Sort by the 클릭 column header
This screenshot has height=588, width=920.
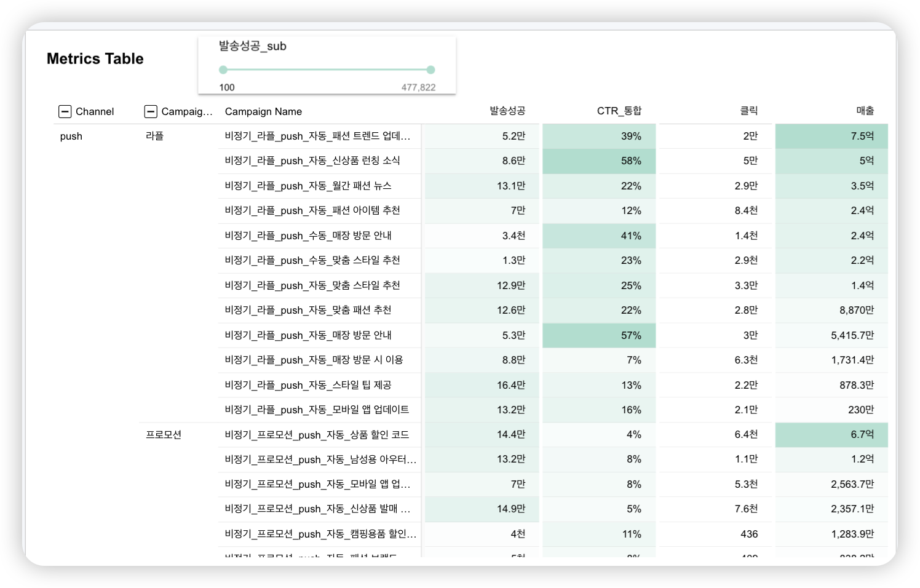pos(749,111)
